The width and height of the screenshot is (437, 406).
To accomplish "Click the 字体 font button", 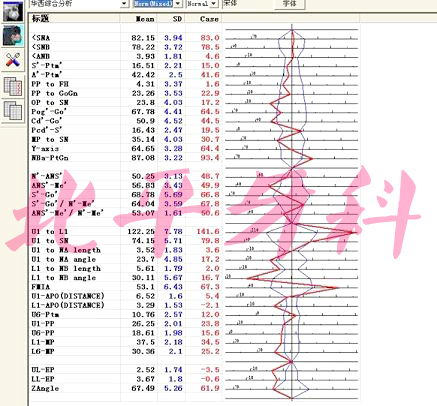I will tap(289, 4).
